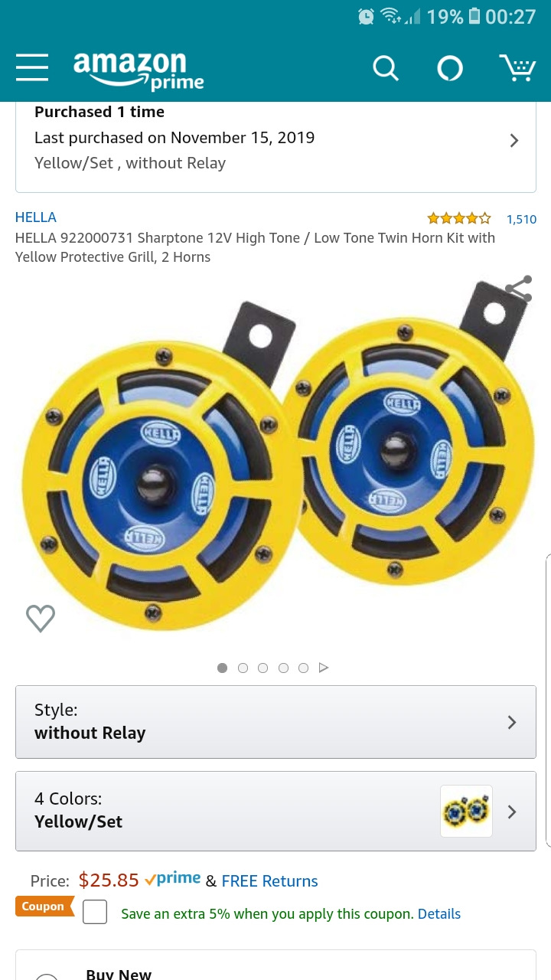This screenshot has width=551, height=980.
Task: Open coupon Details link
Action: [439, 913]
